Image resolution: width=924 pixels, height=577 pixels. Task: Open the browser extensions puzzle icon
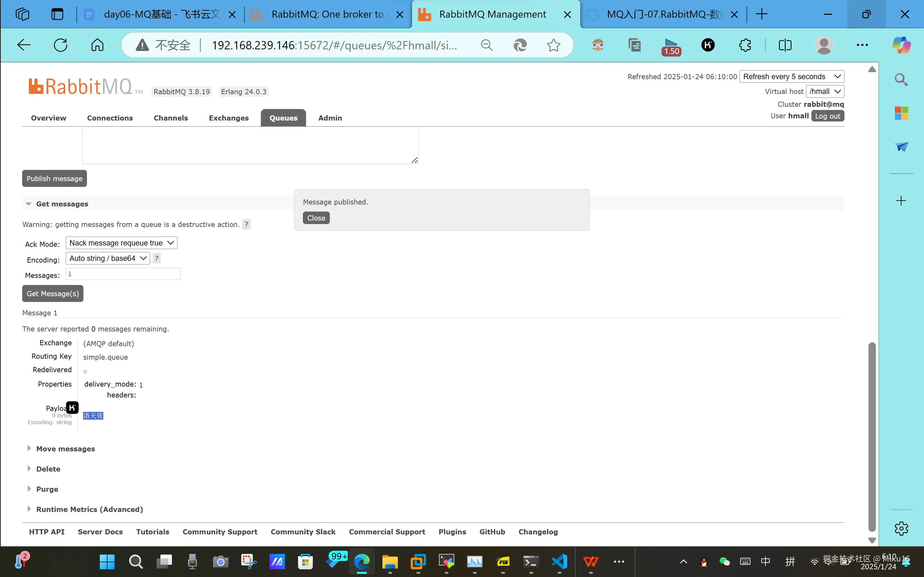point(745,45)
